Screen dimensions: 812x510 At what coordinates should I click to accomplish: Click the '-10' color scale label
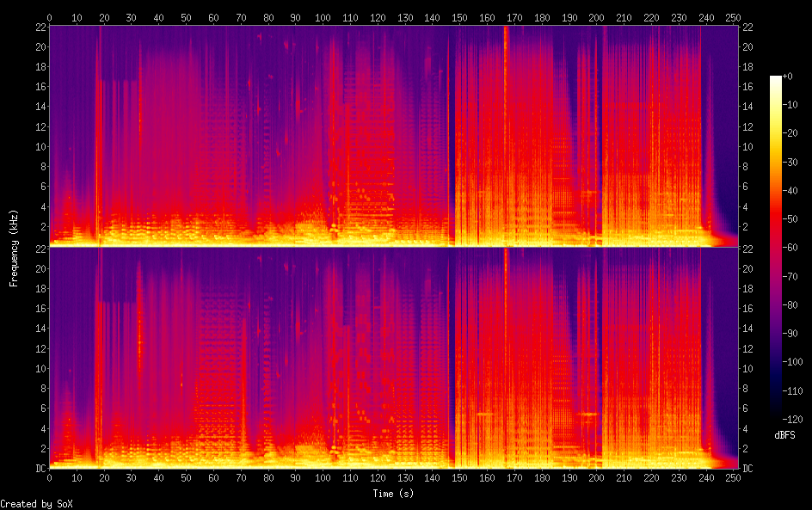(x=790, y=105)
